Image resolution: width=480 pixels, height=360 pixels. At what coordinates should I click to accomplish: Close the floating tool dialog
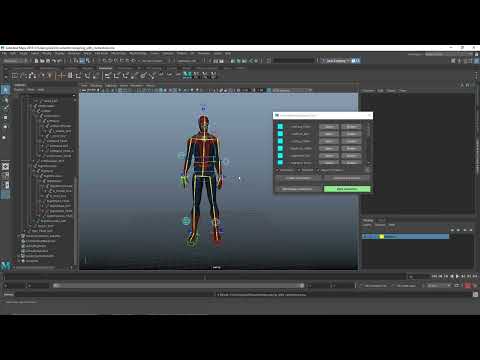pos(369,115)
